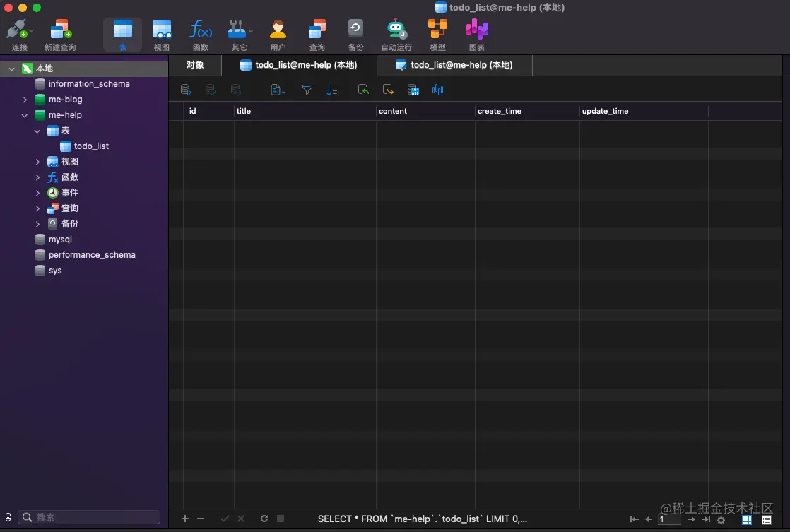Click the begin transaction icon
The height and width of the screenshot is (532, 790).
click(x=186, y=90)
